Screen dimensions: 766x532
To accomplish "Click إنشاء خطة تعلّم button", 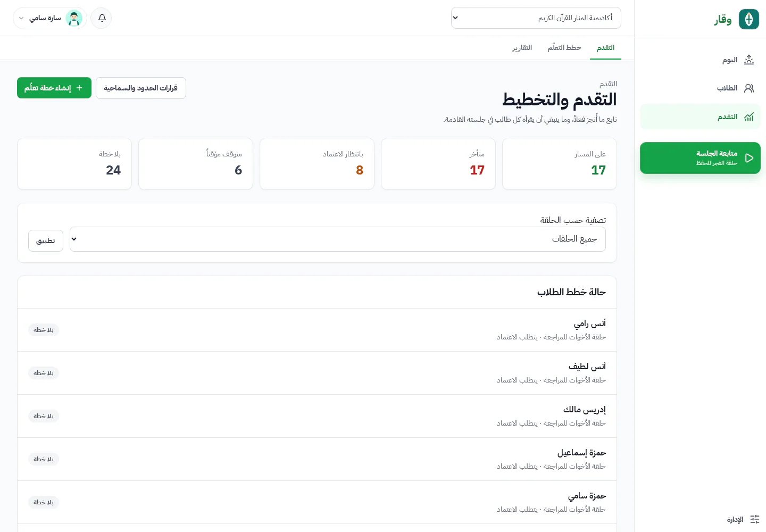I will [x=54, y=88].
